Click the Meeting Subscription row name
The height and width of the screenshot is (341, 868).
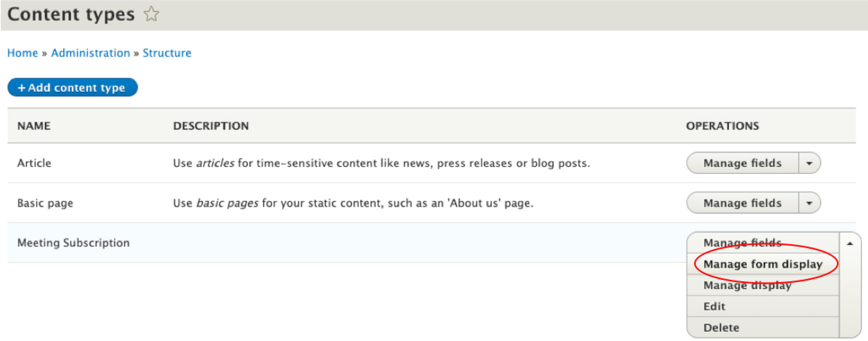click(x=73, y=243)
